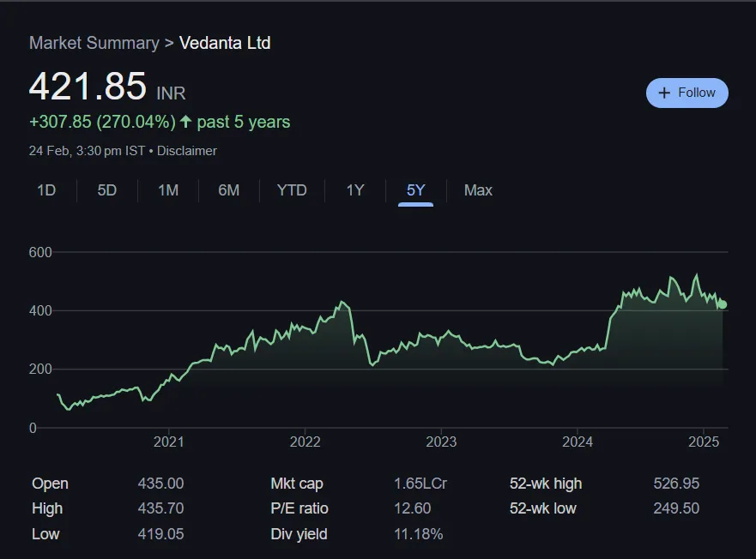
Task: Switch to the 6M range tab
Action: (228, 190)
